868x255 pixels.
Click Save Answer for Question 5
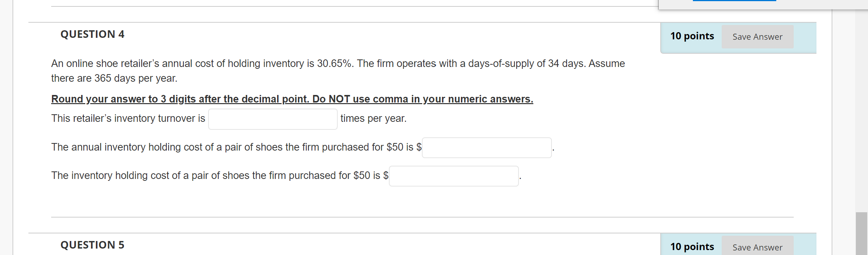757,247
